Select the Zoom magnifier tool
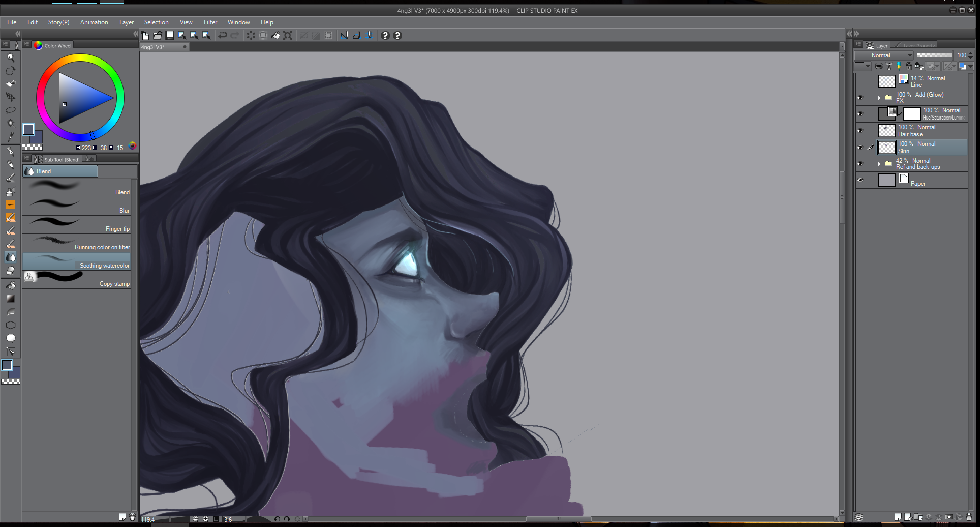The height and width of the screenshot is (527, 980). coord(10,57)
